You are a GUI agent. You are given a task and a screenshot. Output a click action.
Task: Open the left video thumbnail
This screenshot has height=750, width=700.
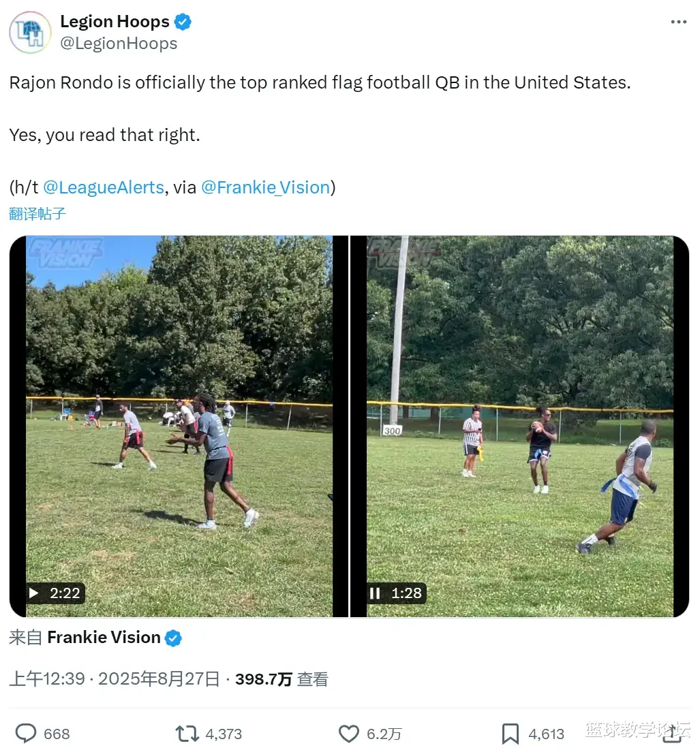point(179,426)
